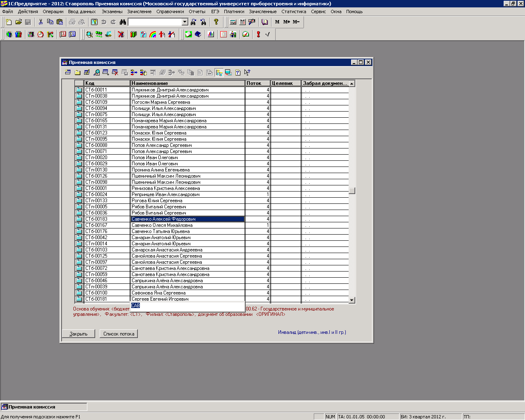Click the View row magnifier icon
Viewport: 525px width, 420px height.
96,73
